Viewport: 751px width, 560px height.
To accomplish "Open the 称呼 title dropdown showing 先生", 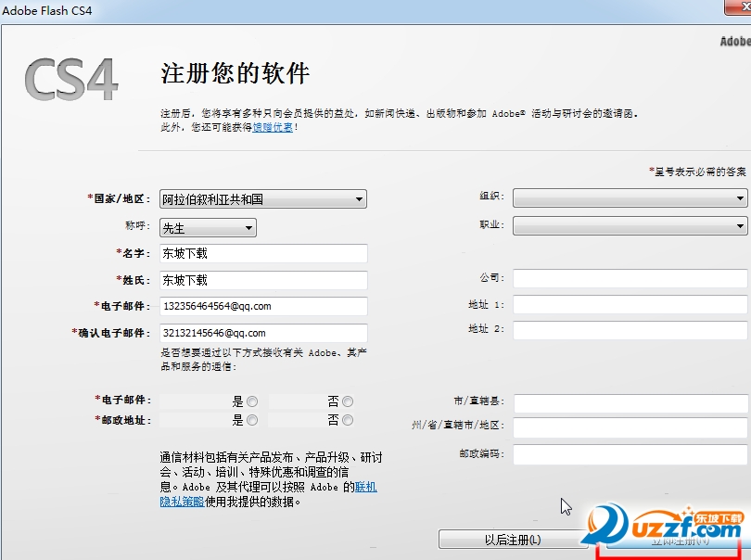I will click(x=208, y=227).
